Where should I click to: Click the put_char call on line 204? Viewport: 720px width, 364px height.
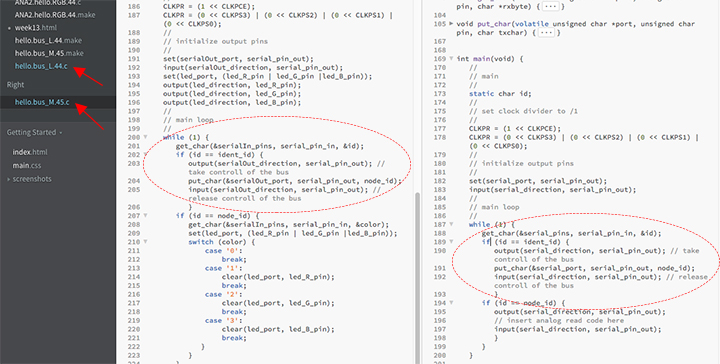[295, 181]
